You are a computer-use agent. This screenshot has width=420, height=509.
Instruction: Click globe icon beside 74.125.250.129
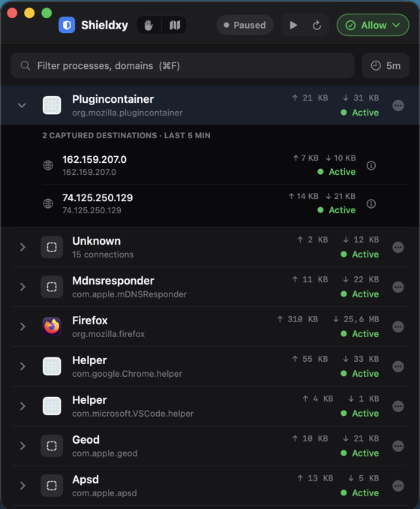point(48,203)
